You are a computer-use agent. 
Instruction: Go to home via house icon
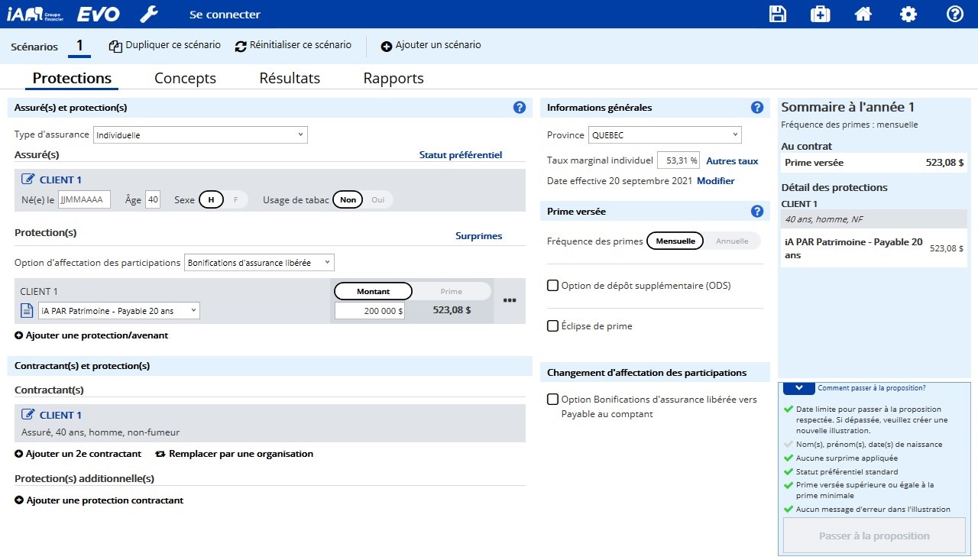click(863, 15)
